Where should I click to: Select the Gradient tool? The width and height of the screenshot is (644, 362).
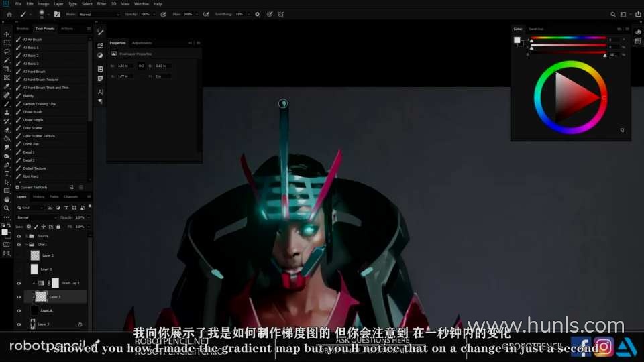coord(7,138)
